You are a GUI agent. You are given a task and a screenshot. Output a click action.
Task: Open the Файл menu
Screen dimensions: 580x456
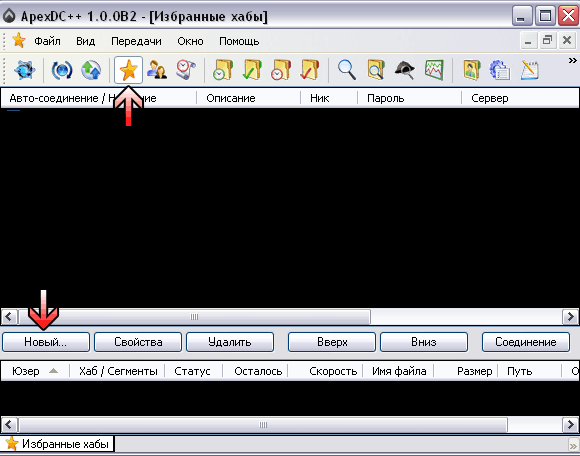(47, 41)
